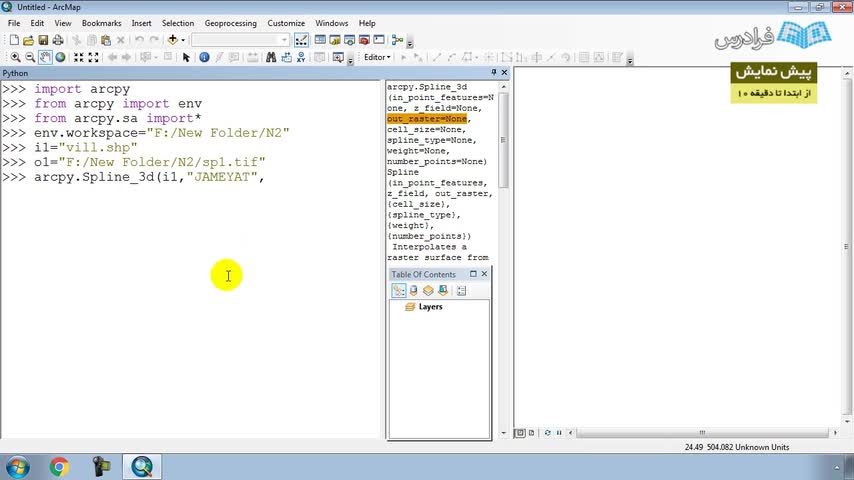The height and width of the screenshot is (480, 854).
Task: Open the Search window icon
Action: click(350, 40)
